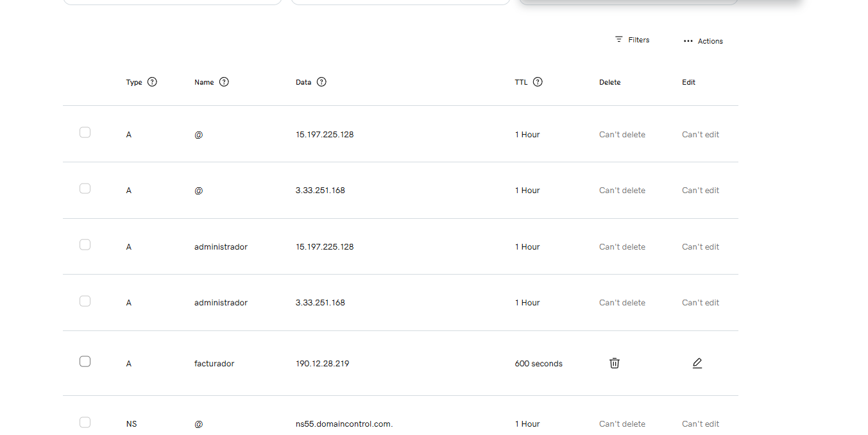Show help for Name column
868x435 pixels.
coord(224,82)
